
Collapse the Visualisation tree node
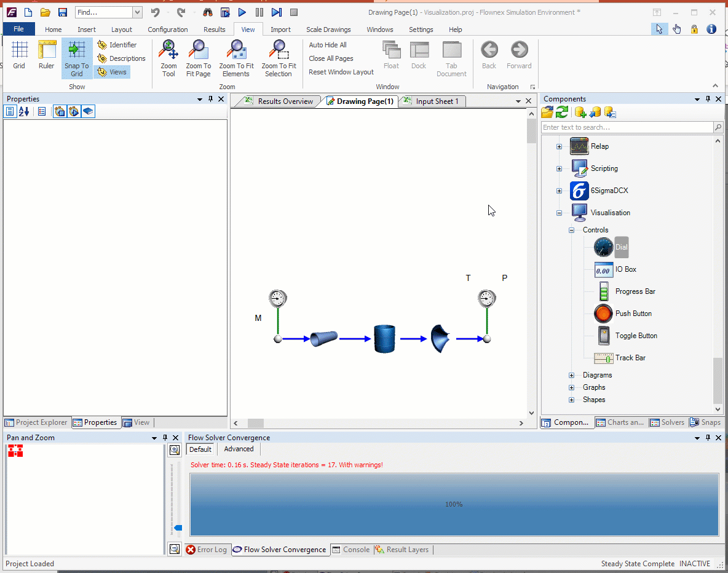tap(559, 213)
